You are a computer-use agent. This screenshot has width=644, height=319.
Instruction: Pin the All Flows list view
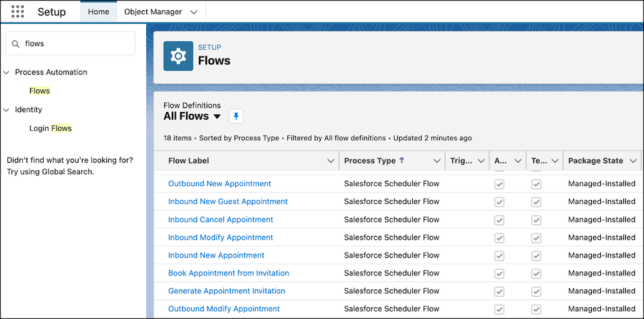(236, 116)
